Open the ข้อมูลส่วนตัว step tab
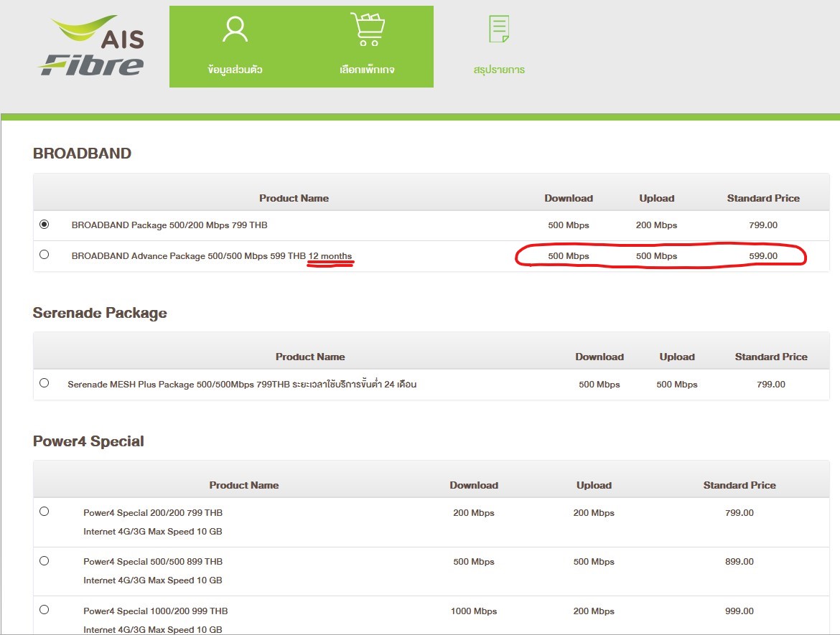840x635 pixels. tap(235, 47)
